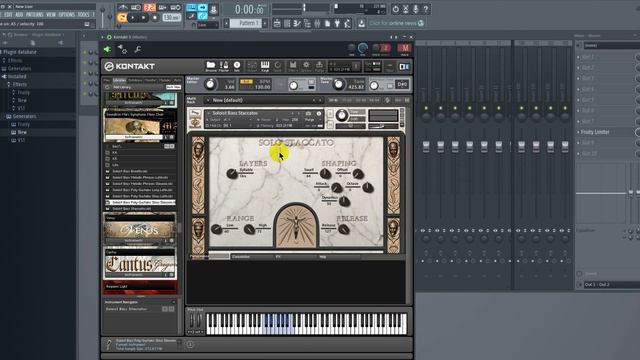Screen dimensions: 640x360
Task: Open the FL Studio EDIT menu
Action: pos(9,14)
